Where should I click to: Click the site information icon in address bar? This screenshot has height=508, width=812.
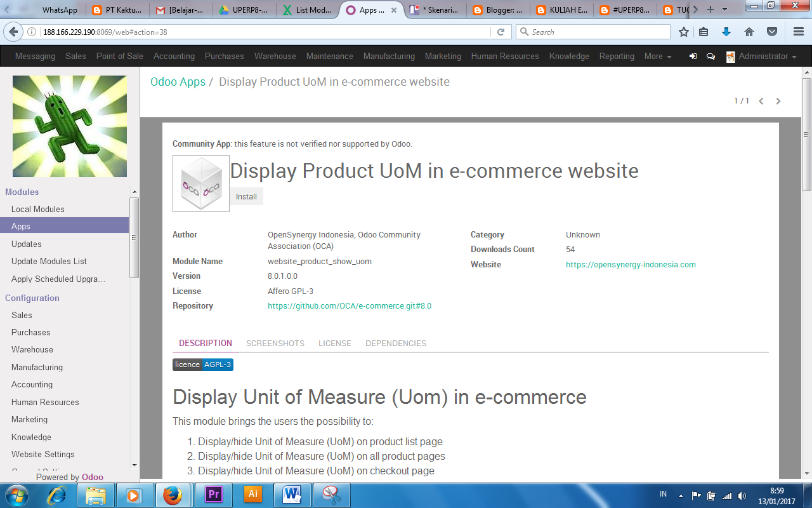click(32, 32)
